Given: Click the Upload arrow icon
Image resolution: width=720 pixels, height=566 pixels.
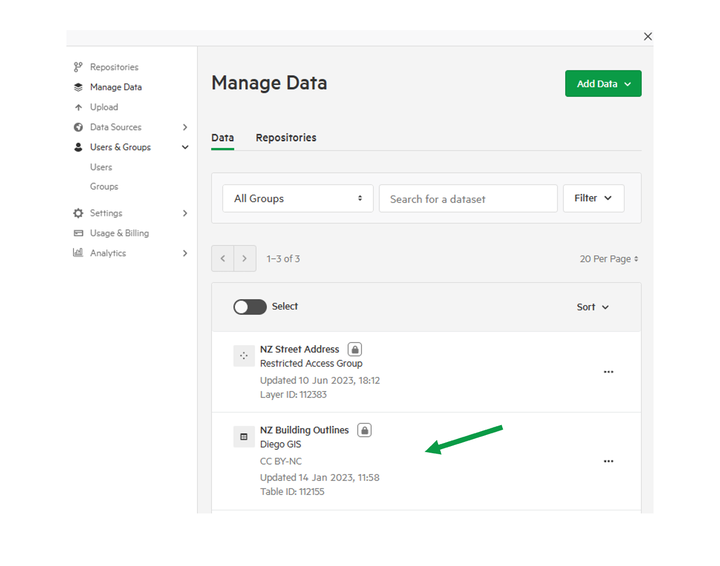Looking at the screenshot, I should 78,107.
